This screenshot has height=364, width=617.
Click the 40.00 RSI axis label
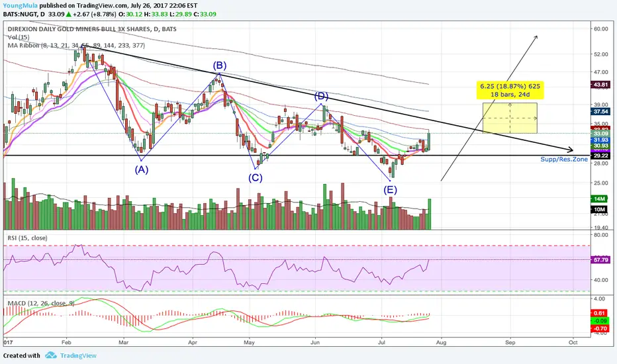(601, 280)
